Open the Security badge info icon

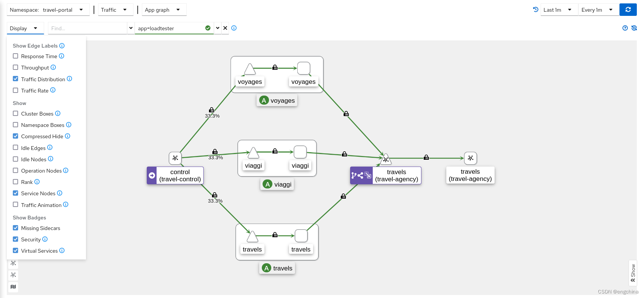(x=45, y=239)
